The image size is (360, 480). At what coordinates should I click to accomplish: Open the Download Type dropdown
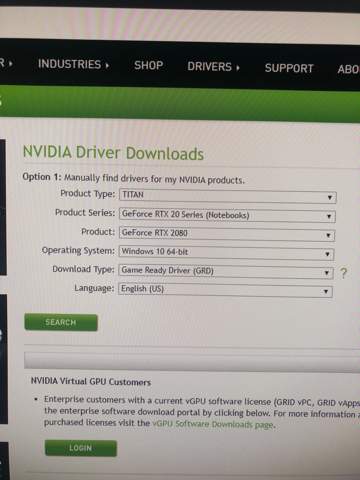(x=226, y=271)
